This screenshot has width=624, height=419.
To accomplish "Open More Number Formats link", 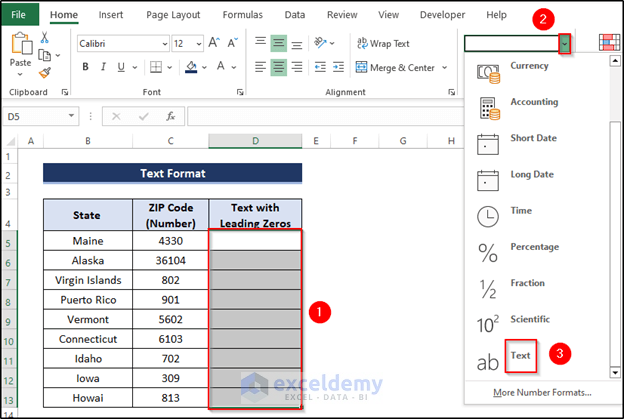I will coord(542,393).
